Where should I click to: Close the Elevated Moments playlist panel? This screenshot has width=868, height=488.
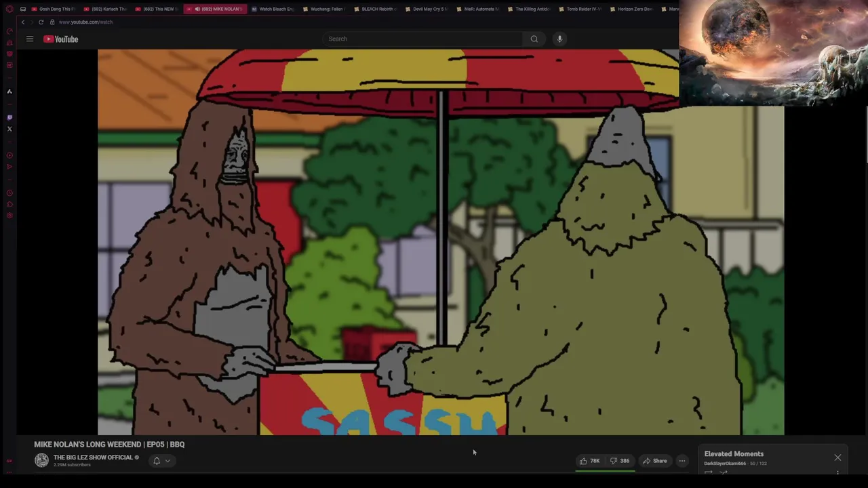point(837,457)
